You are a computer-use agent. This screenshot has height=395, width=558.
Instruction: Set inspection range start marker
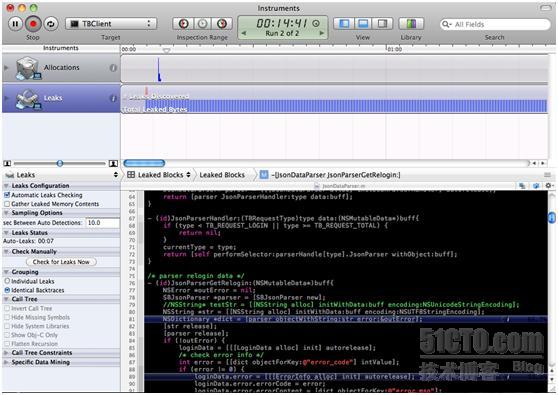coord(183,24)
